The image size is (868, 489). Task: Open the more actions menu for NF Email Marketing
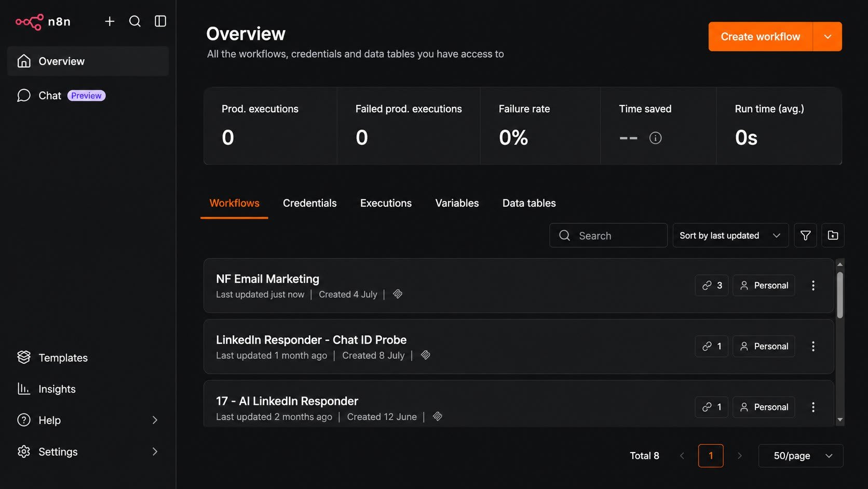click(x=813, y=285)
